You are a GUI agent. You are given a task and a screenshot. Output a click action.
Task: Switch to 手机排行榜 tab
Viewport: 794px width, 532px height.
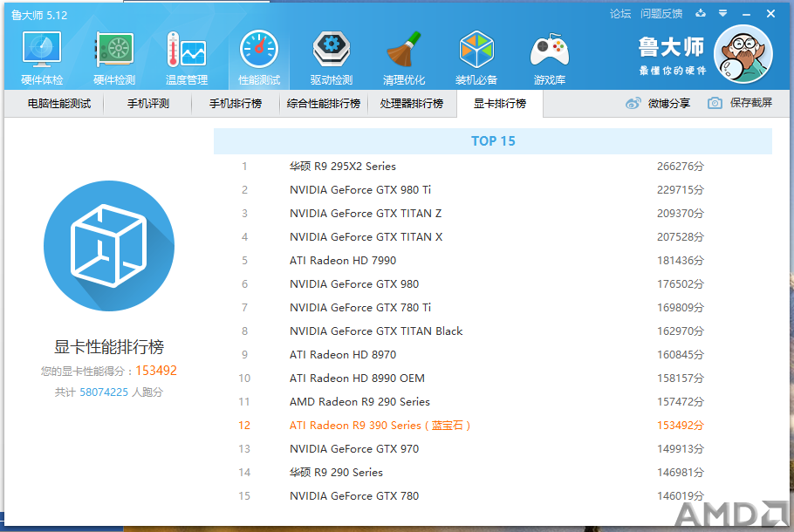(236, 104)
